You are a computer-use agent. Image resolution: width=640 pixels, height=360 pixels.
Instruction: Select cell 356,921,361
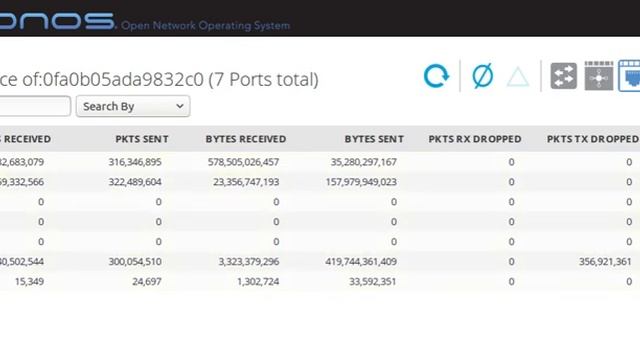pyautogui.click(x=605, y=262)
